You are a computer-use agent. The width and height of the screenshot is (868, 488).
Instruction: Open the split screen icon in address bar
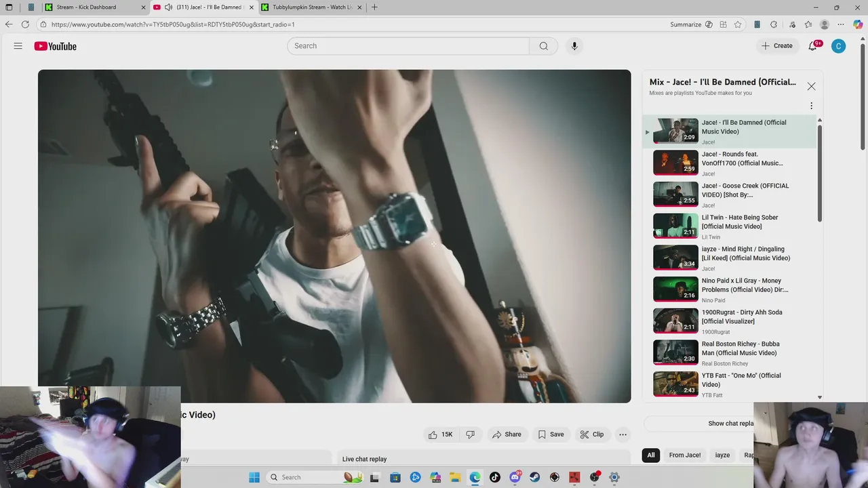[724, 24]
